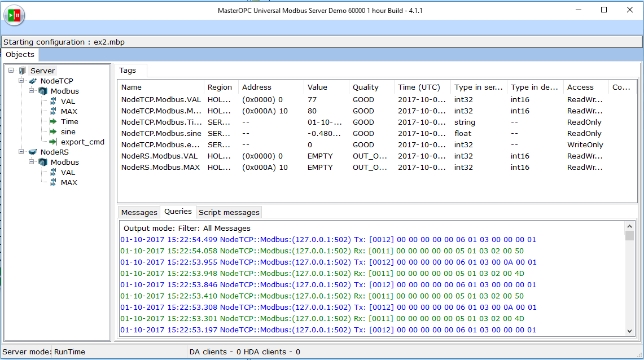This screenshot has width=644, height=360.
Task: Sort by the Time (UTC) column header
Action: (422, 87)
